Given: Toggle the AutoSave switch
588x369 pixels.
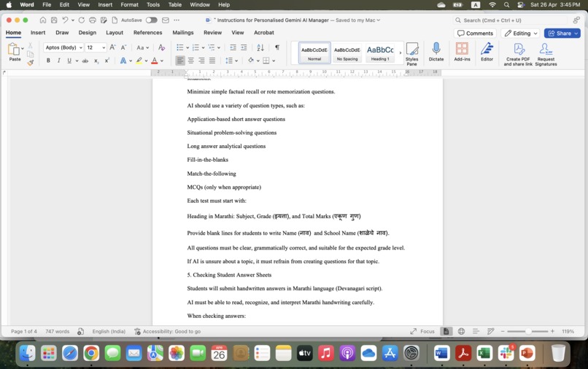Looking at the screenshot, I should [x=152, y=20].
